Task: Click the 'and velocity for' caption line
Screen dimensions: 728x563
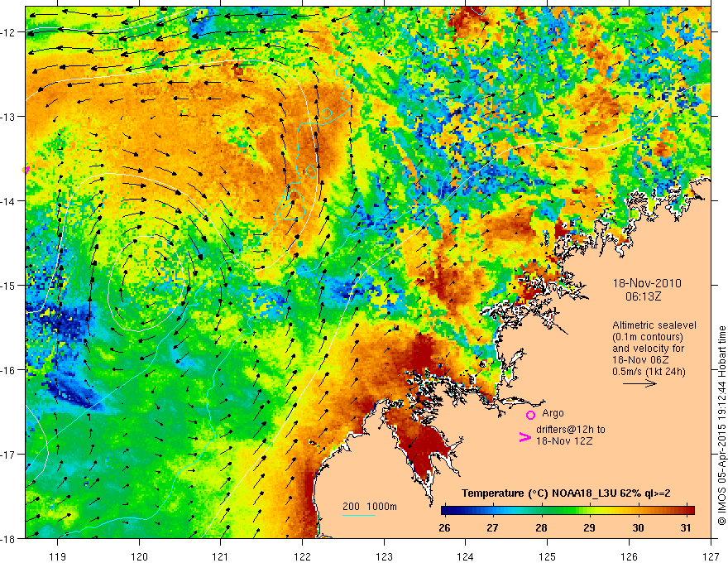Action: click(x=648, y=349)
